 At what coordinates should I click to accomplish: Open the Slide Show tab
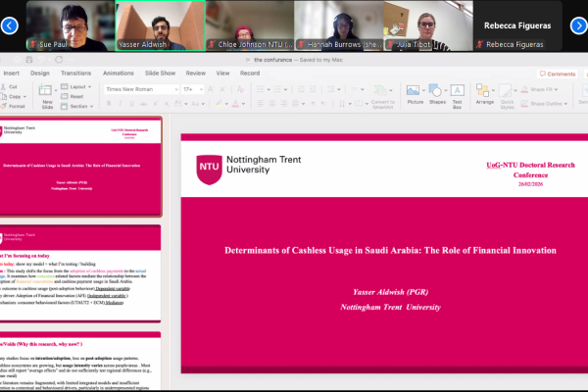pyautogui.click(x=160, y=73)
